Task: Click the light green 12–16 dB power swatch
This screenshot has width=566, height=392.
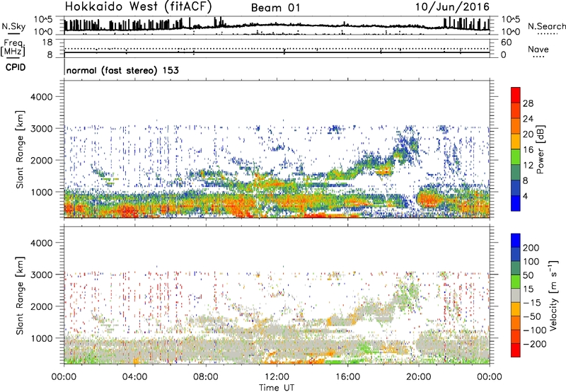Action: point(516,157)
